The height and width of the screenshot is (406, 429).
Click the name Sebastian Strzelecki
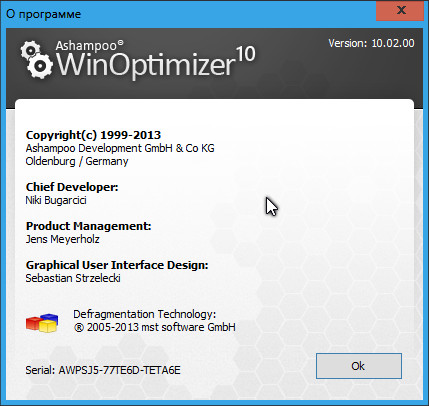point(73,278)
